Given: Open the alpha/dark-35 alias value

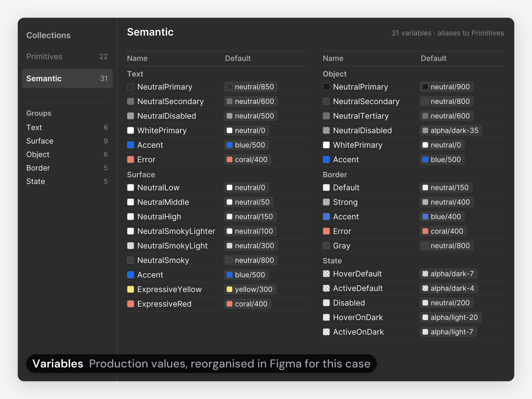Looking at the screenshot, I should pyautogui.click(x=451, y=130).
